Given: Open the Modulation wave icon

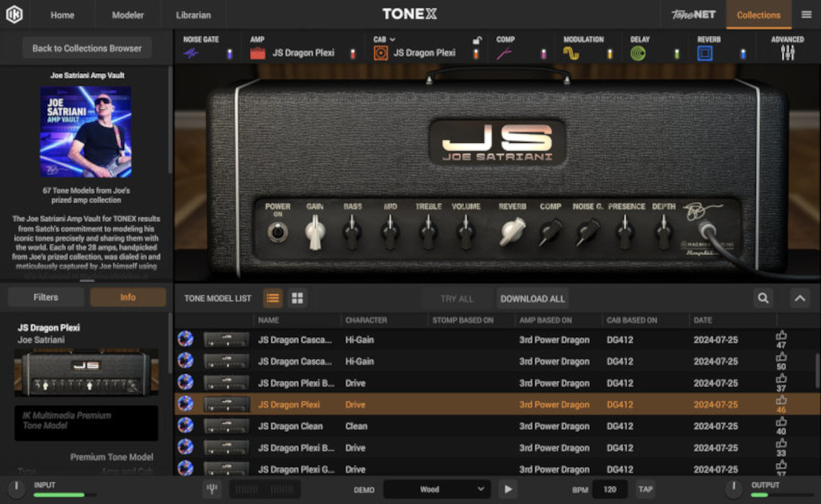Looking at the screenshot, I should point(571,53).
